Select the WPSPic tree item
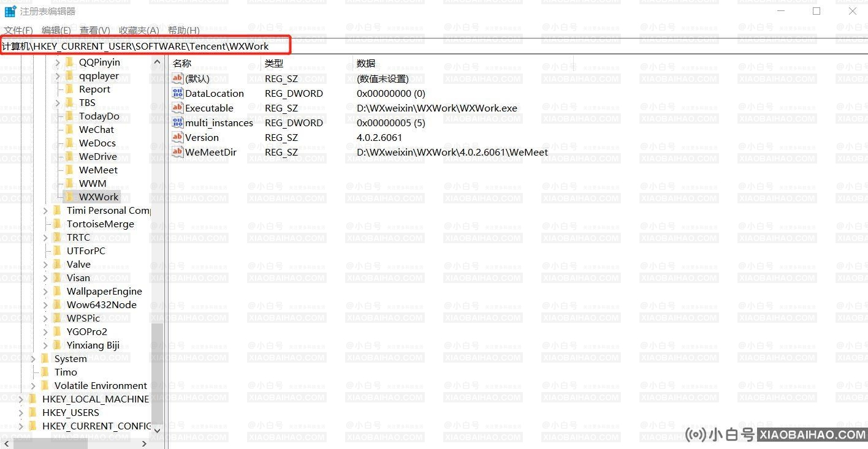The height and width of the screenshot is (449, 868). [x=83, y=318]
